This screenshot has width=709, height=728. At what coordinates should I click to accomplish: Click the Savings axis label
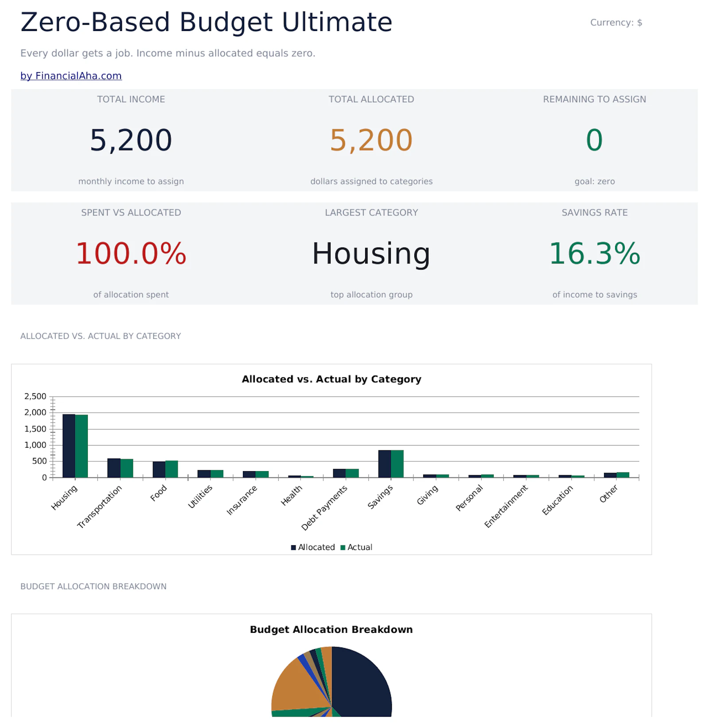pyautogui.click(x=380, y=497)
